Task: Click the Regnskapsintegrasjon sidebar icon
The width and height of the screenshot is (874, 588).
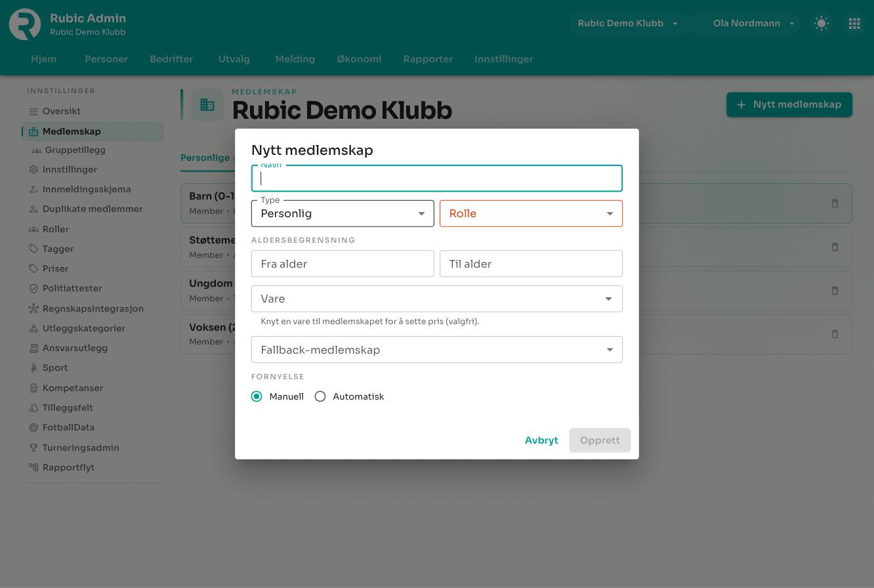Action: click(x=33, y=308)
